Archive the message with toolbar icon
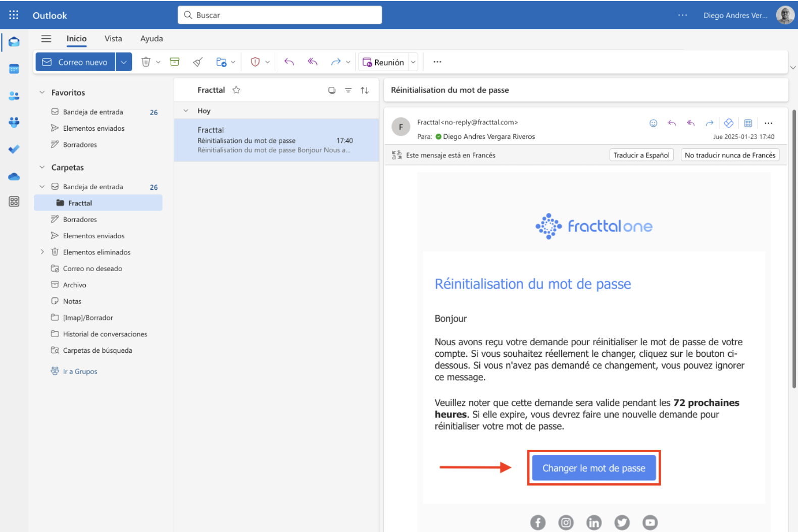 pyautogui.click(x=175, y=62)
